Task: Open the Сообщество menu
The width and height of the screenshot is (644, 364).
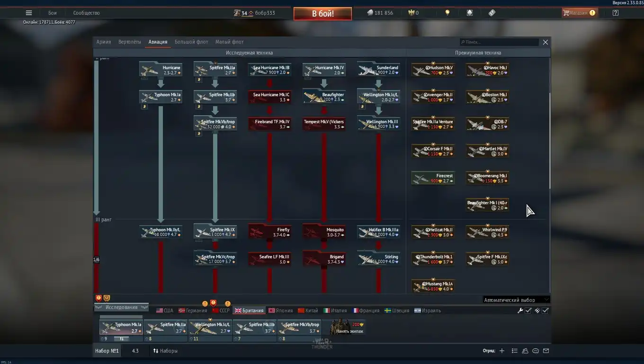Action: point(86,13)
